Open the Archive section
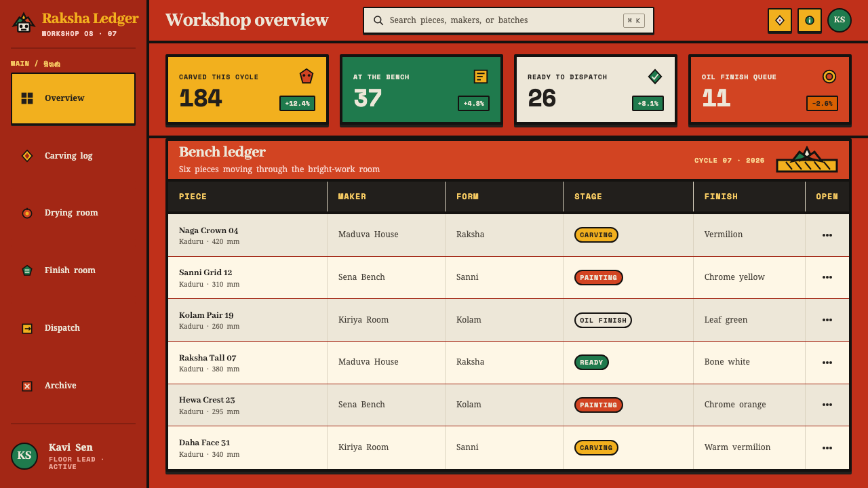Image resolution: width=868 pixels, height=488 pixels. click(x=73, y=386)
